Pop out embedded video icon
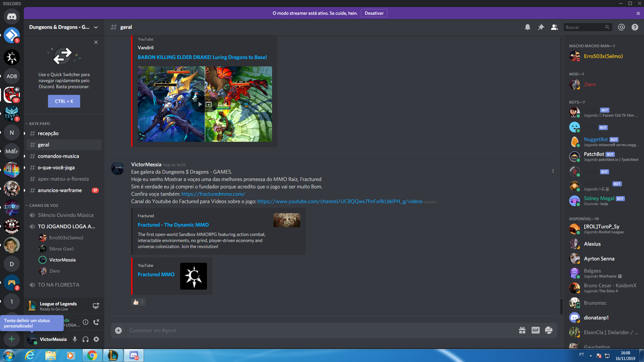This screenshot has height=362, width=644. [209, 104]
